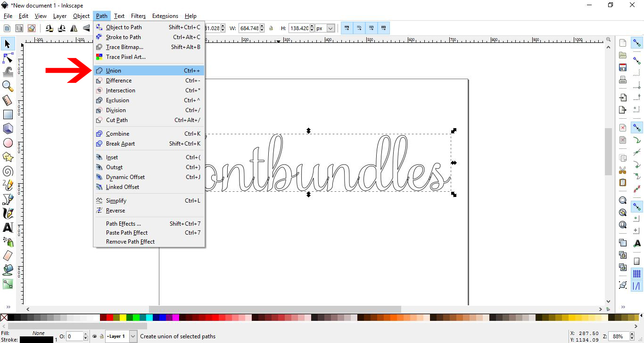Select the Bezier pen tool

(8, 199)
